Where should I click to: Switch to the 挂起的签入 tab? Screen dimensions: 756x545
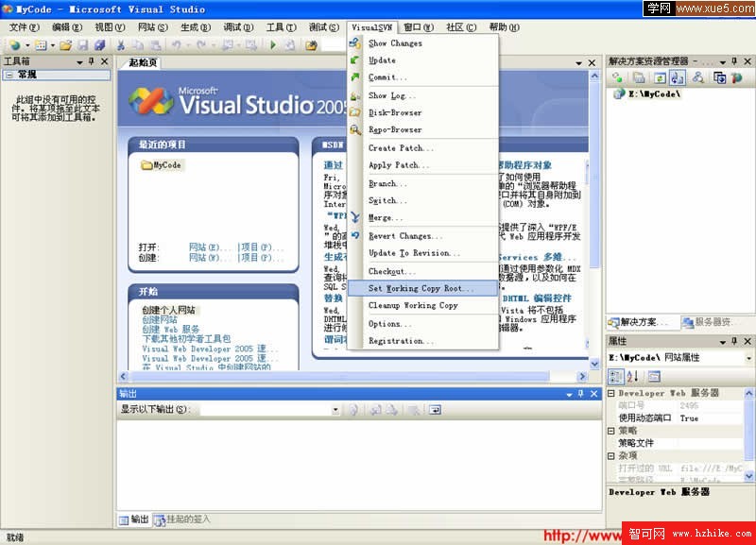point(182,519)
